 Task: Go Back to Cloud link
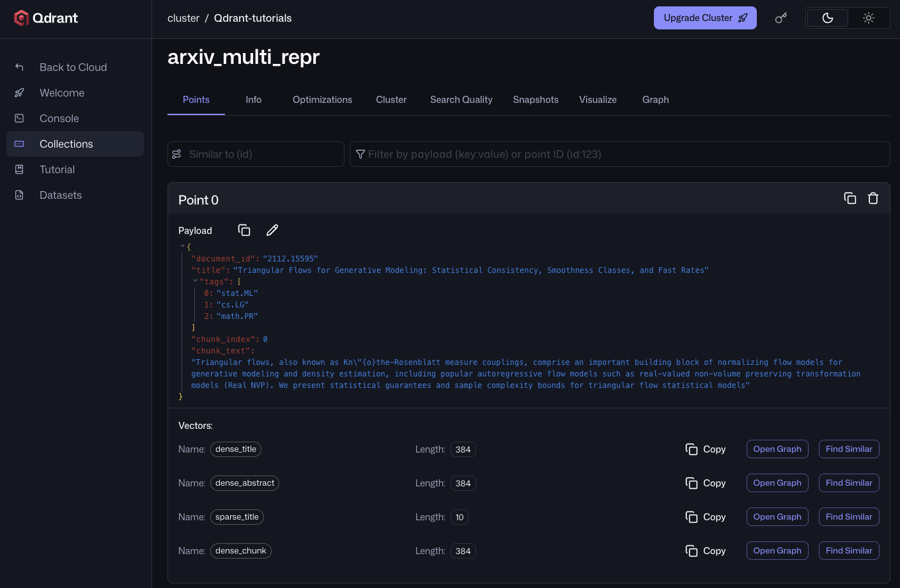(x=75, y=67)
